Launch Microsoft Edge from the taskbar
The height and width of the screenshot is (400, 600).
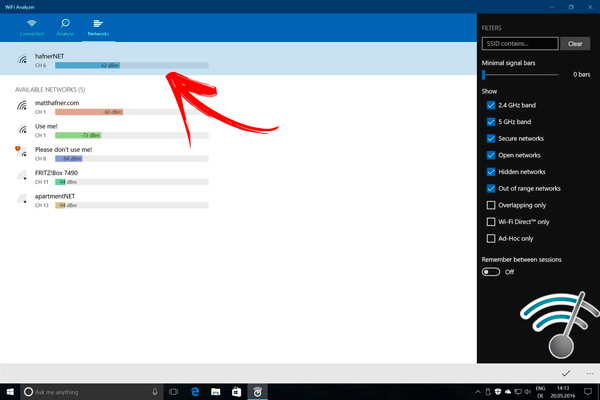click(x=195, y=392)
